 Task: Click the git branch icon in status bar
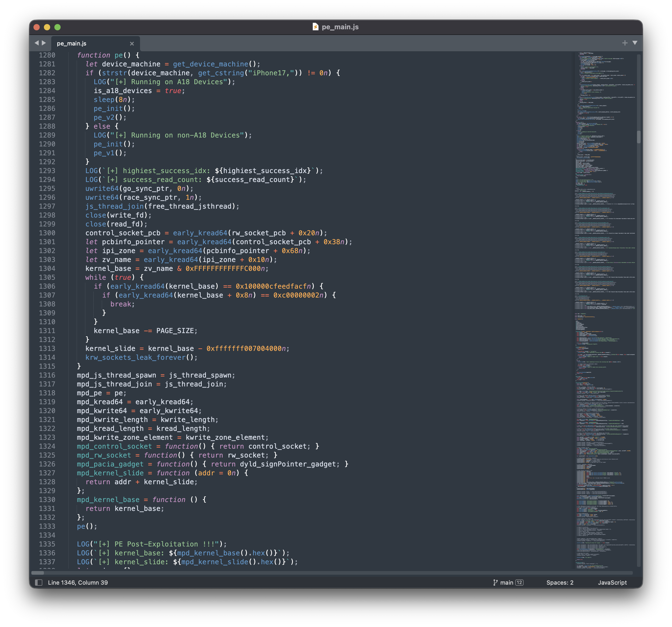coord(495,582)
